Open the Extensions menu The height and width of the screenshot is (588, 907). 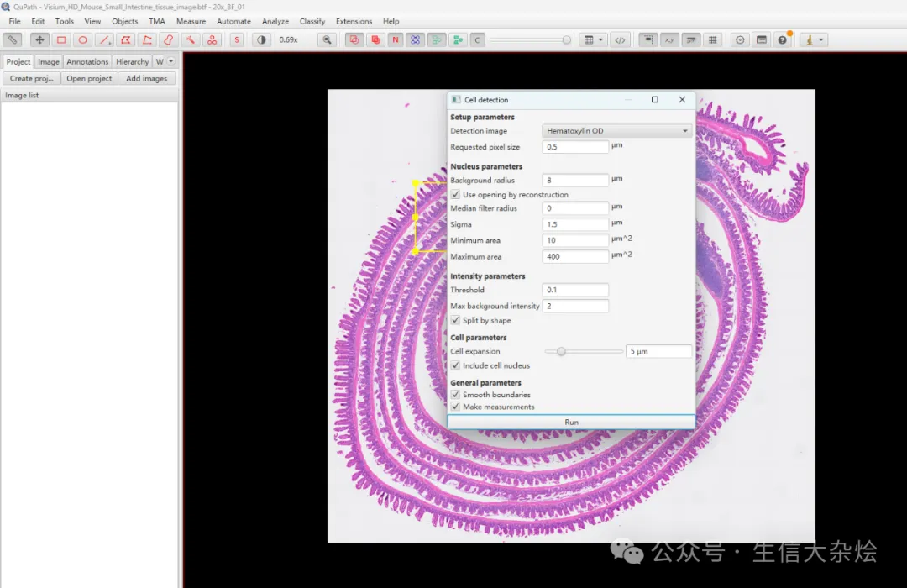tap(354, 21)
